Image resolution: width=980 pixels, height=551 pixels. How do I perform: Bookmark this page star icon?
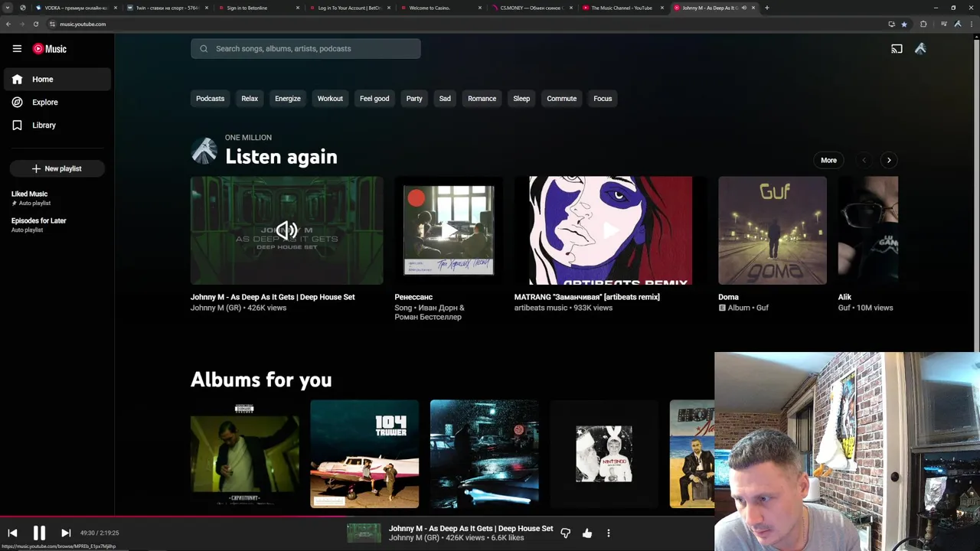(904, 24)
